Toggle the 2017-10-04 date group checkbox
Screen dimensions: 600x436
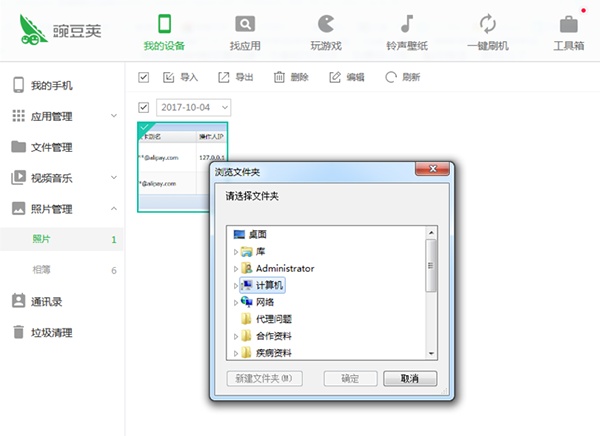(143, 107)
